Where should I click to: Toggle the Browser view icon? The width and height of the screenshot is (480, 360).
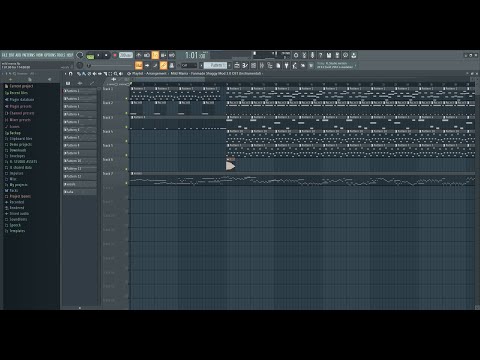(x=270, y=65)
